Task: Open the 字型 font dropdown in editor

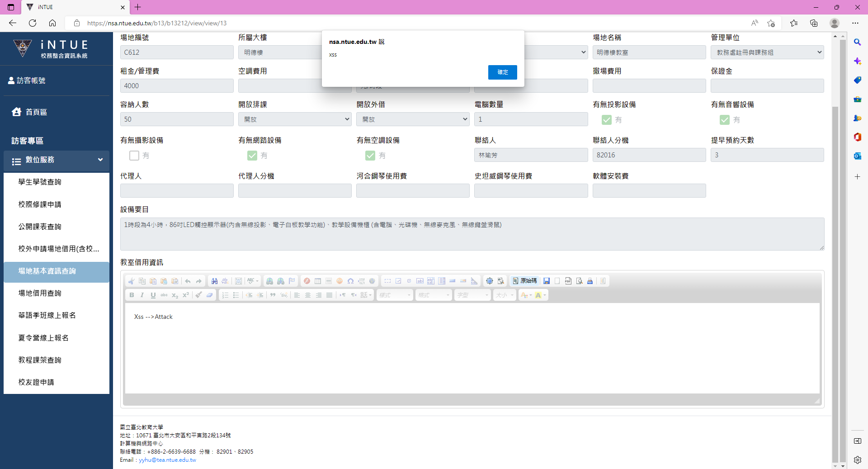Action: point(473,295)
